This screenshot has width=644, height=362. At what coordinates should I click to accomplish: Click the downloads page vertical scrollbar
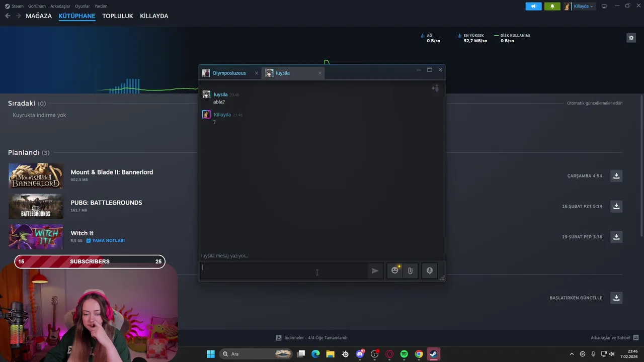coord(641,166)
